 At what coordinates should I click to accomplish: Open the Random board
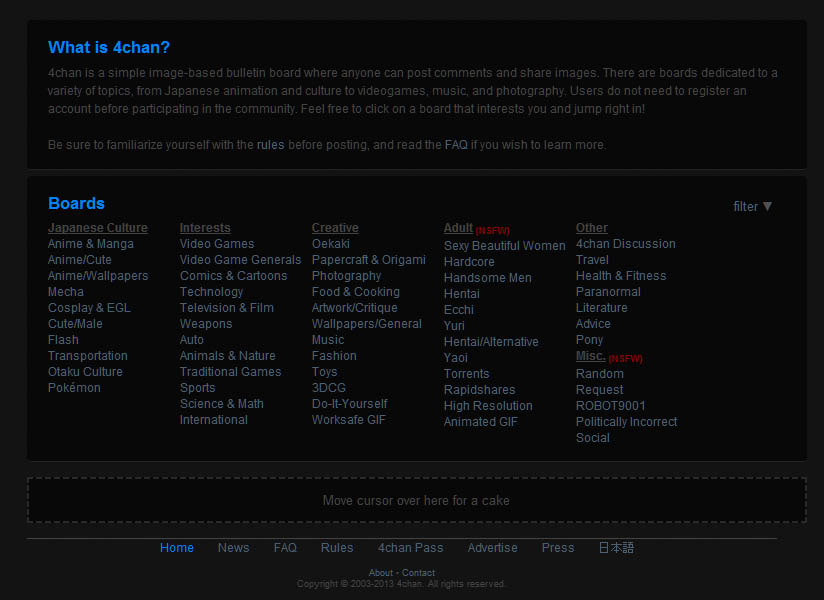[600, 374]
